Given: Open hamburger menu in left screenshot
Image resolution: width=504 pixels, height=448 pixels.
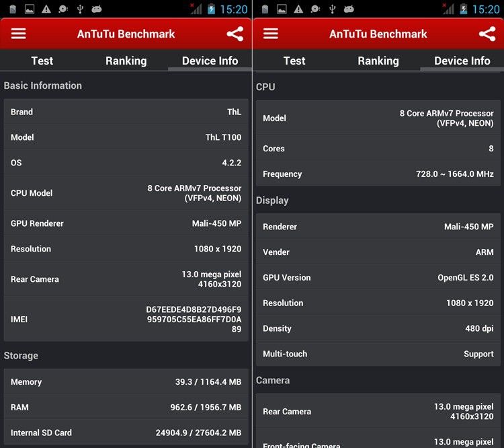Looking at the screenshot, I should click(x=18, y=34).
